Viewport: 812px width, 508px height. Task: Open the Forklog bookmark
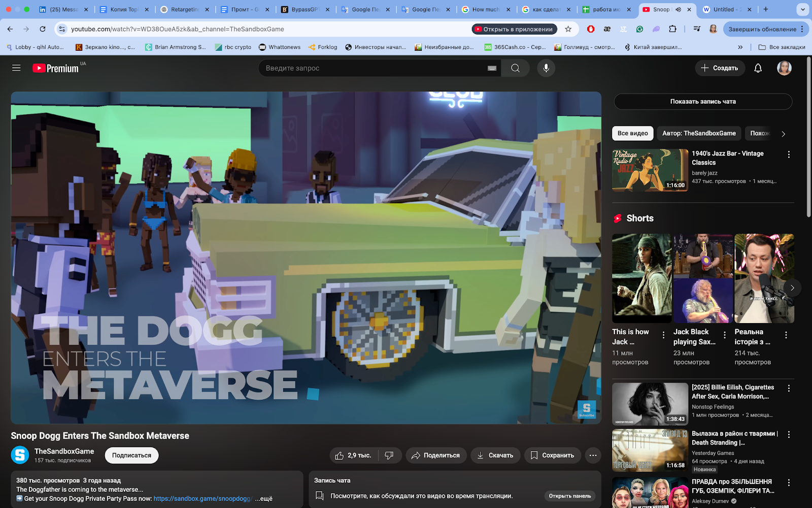point(323,47)
